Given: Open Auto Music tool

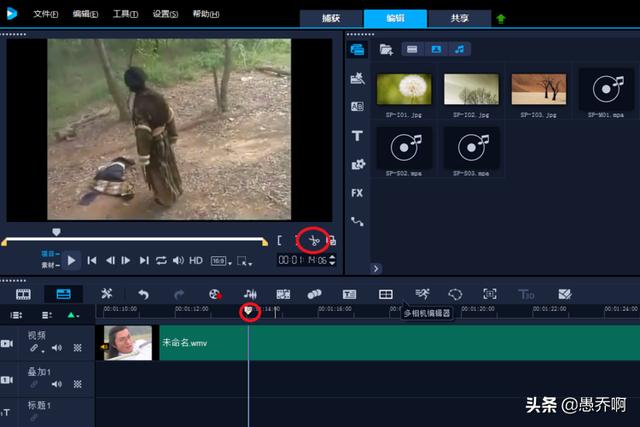Looking at the screenshot, I should (283, 294).
